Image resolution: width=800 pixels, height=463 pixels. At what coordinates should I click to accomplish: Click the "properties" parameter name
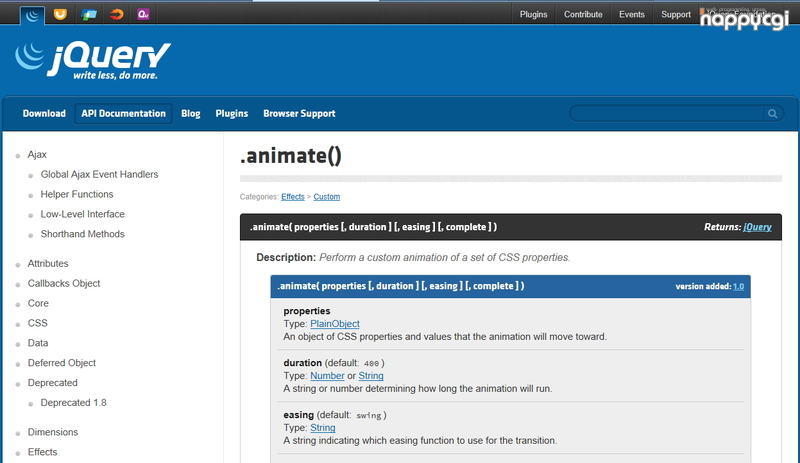pyautogui.click(x=307, y=311)
